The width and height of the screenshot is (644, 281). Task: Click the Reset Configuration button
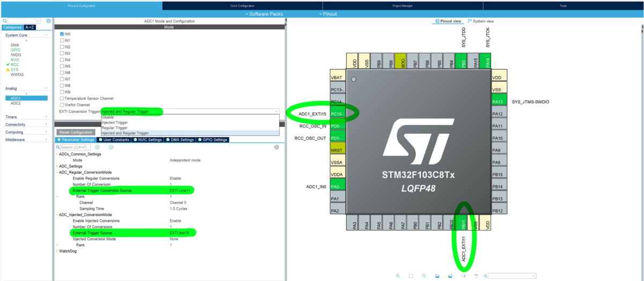pyautogui.click(x=76, y=132)
